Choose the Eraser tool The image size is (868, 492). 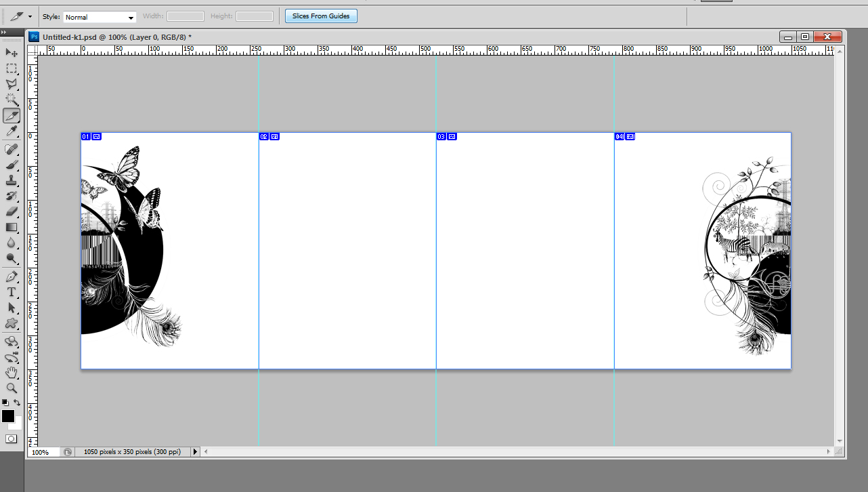(x=12, y=211)
